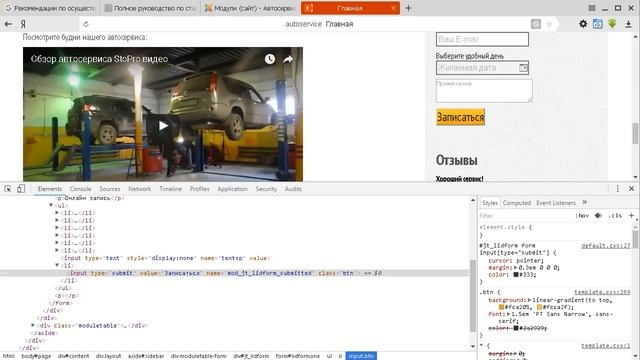
Task: Open the default.css source link
Action: [x=606, y=246]
